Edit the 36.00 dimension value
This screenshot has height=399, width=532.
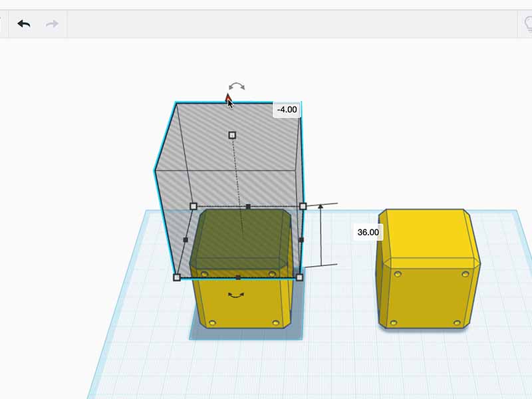coord(368,232)
